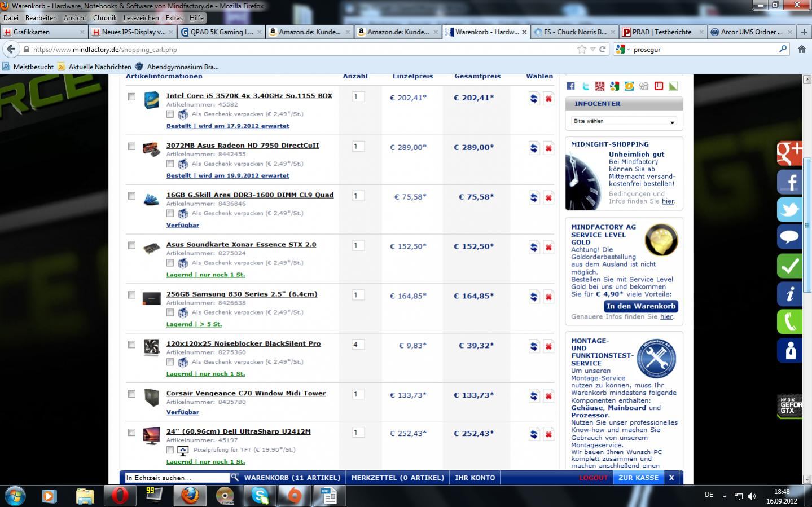Tick the G.Skill Ares row checkbox
This screenshot has width=812, height=507.
131,196
